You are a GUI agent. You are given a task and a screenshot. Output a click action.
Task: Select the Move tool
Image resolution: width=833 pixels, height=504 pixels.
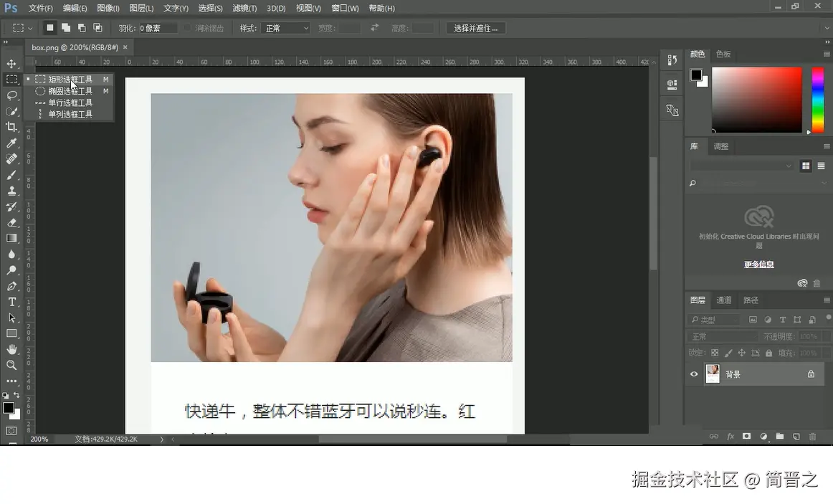(10, 63)
